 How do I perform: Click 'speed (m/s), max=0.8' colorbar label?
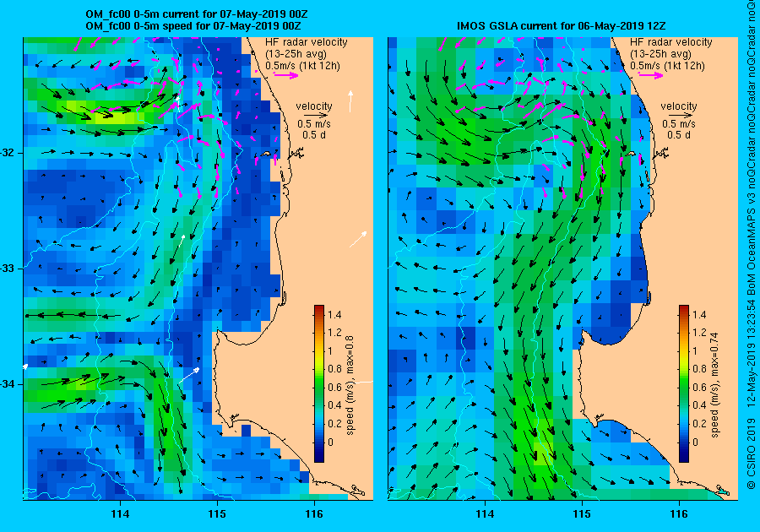(350, 385)
